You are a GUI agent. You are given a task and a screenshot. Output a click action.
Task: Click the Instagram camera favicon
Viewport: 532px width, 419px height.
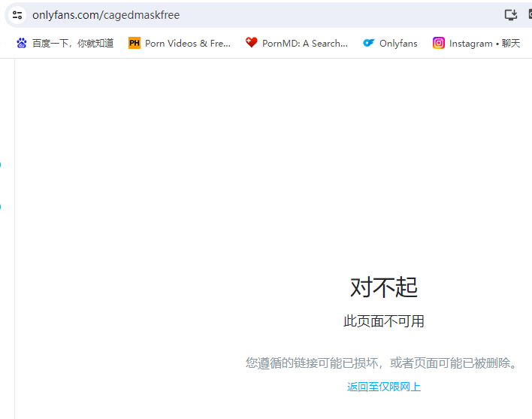tap(438, 43)
